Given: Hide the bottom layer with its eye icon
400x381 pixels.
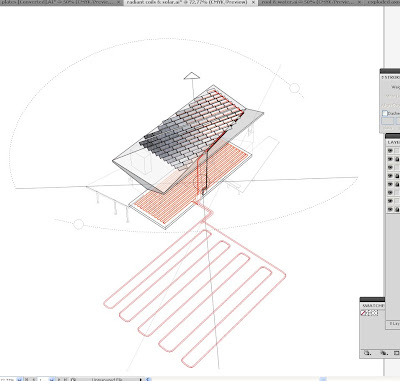Looking at the screenshot, I should [390, 209].
